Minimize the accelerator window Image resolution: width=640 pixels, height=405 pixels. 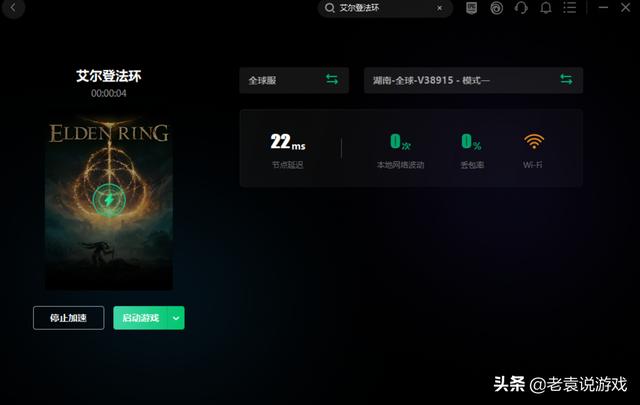pyautogui.click(x=603, y=7)
